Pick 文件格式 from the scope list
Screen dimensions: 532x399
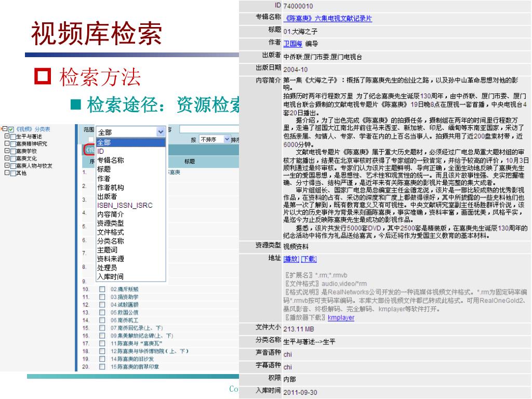(131, 232)
